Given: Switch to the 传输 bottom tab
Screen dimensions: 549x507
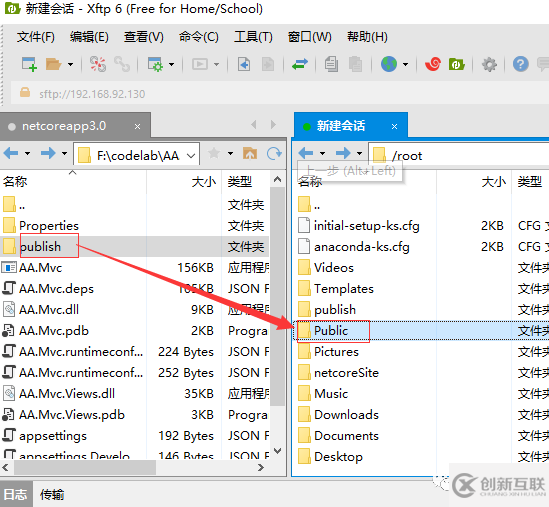Looking at the screenshot, I should pos(52,494).
